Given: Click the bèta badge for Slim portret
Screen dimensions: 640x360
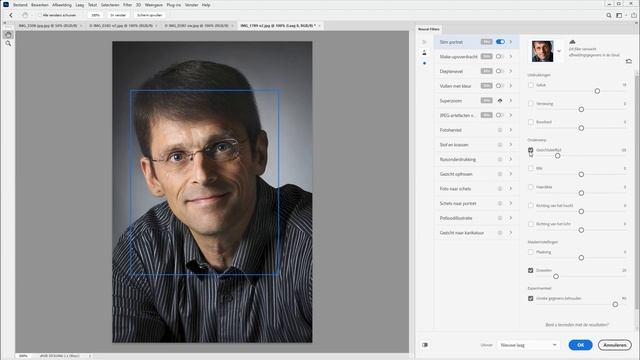Looking at the screenshot, I should point(486,42).
